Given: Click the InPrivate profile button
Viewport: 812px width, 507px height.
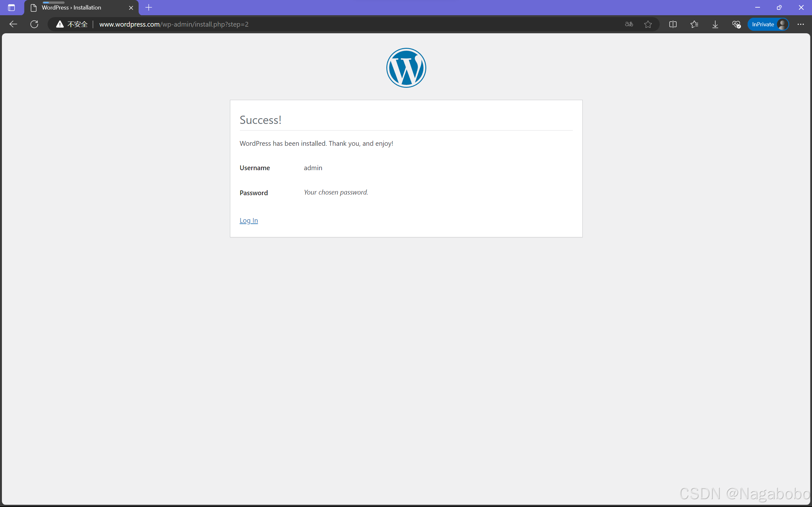Looking at the screenshot, I should (x=768, y=24).
